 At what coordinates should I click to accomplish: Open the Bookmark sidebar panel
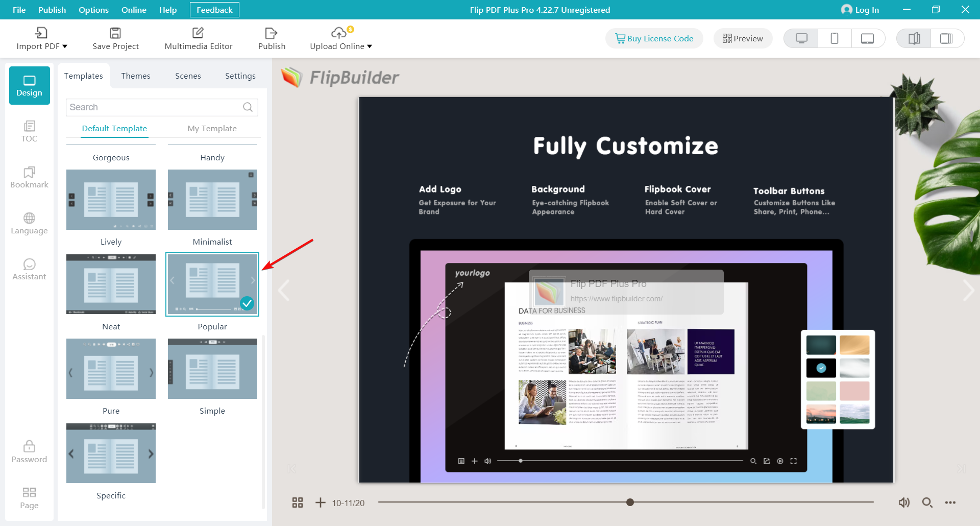[x=30, y=177]
